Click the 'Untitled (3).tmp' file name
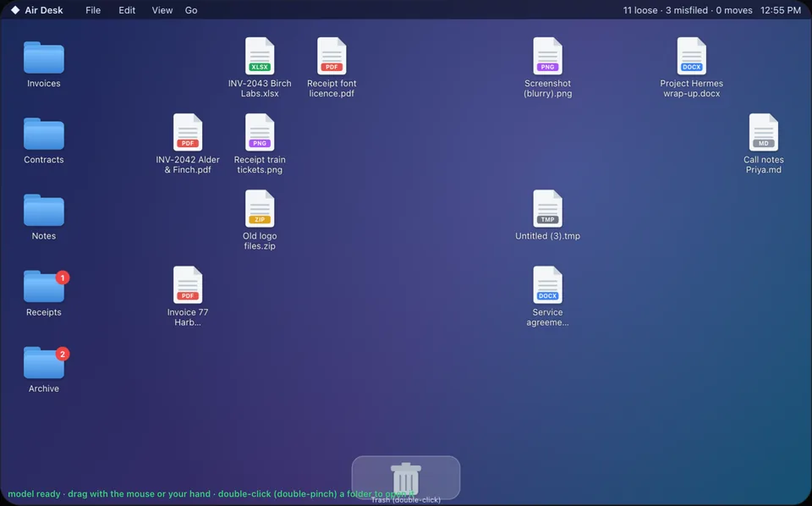The height and width of the screenshot is (506, 812). [547, 235]
